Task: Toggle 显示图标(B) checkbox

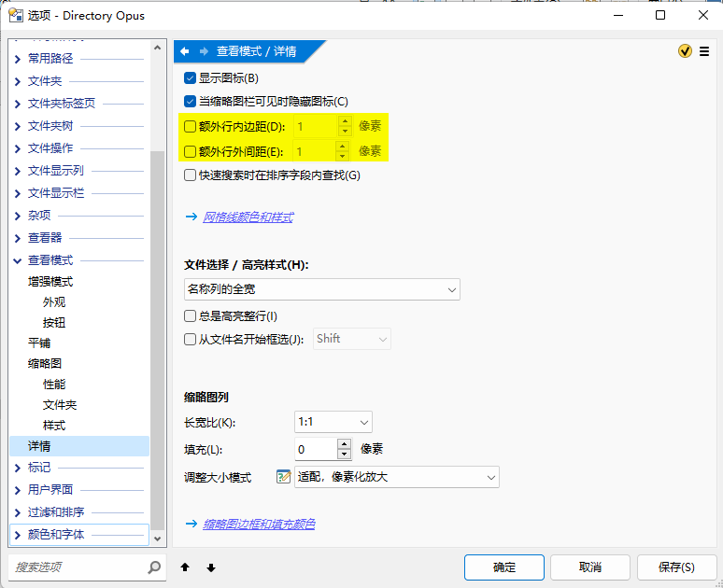Action: click(x=190, y=78)
